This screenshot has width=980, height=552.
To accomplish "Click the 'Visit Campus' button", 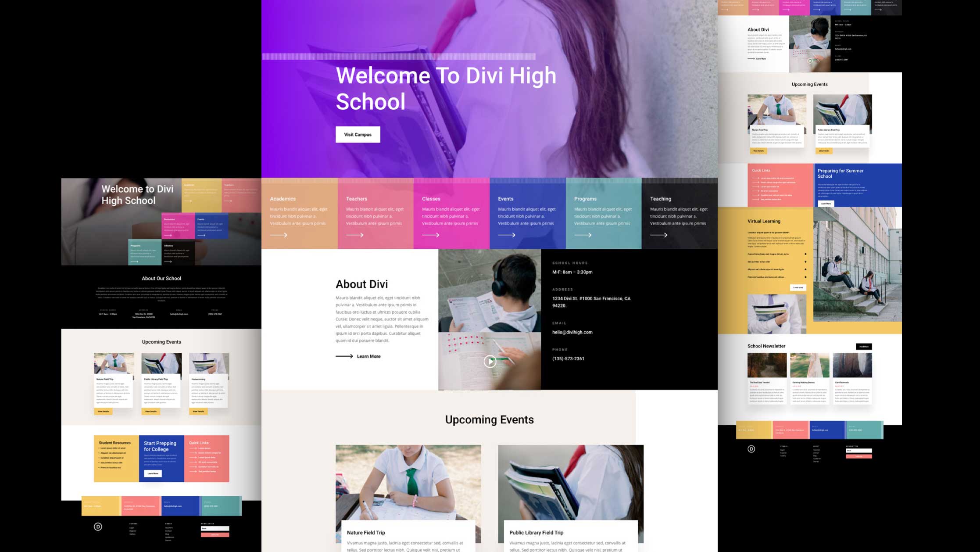I will click(358, 135).
